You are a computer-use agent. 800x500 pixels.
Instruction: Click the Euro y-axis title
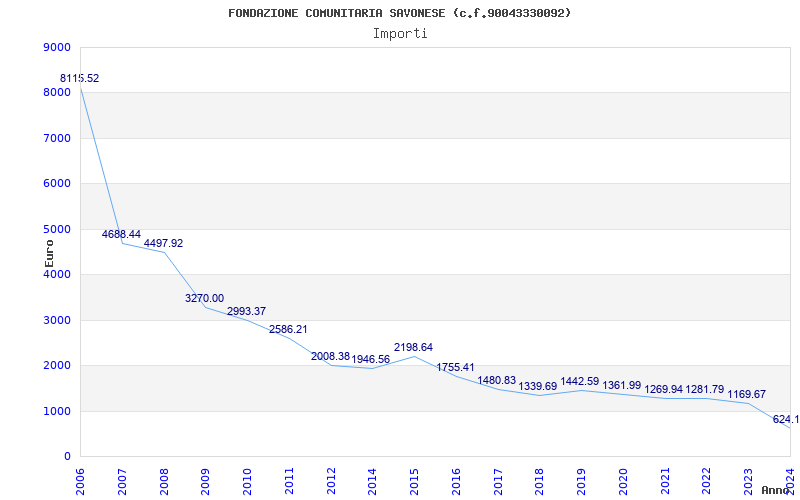coord(49,254)
